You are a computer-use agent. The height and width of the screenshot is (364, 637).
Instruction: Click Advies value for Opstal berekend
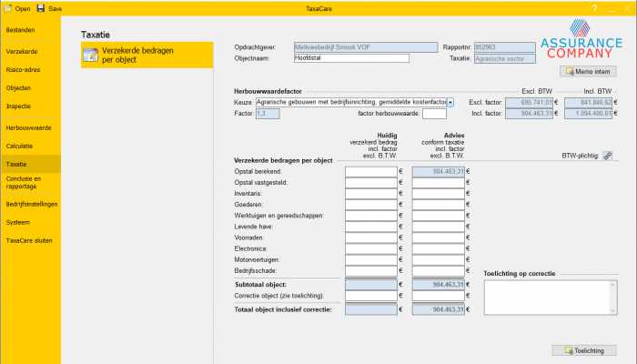pos(438,171)
